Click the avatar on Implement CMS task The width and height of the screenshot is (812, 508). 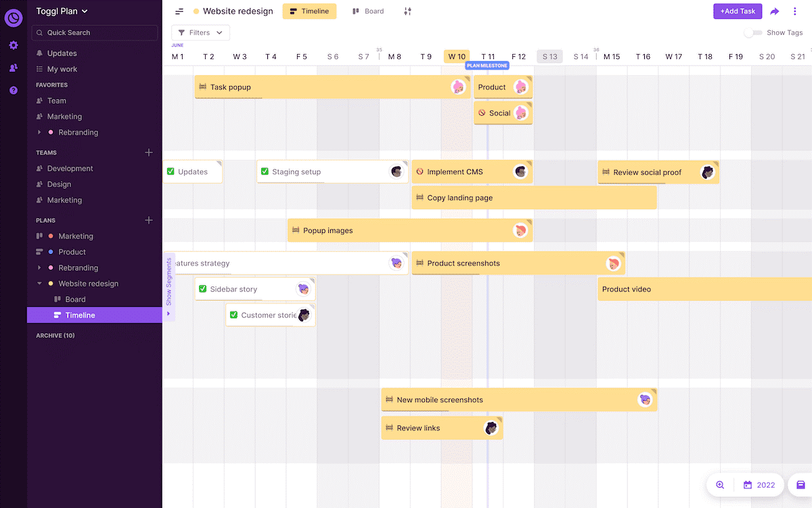[x=520, y=172]
